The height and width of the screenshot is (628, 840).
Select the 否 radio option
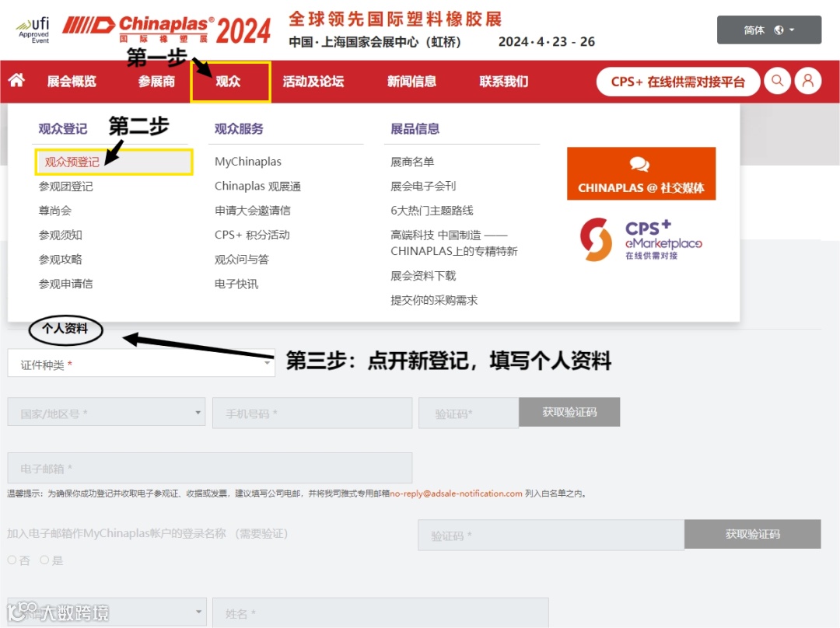(12, 560)
